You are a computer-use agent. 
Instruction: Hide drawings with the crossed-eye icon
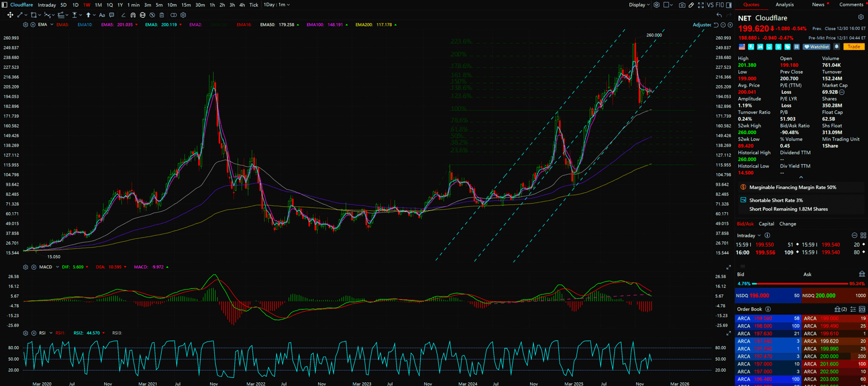pos(152,15)
